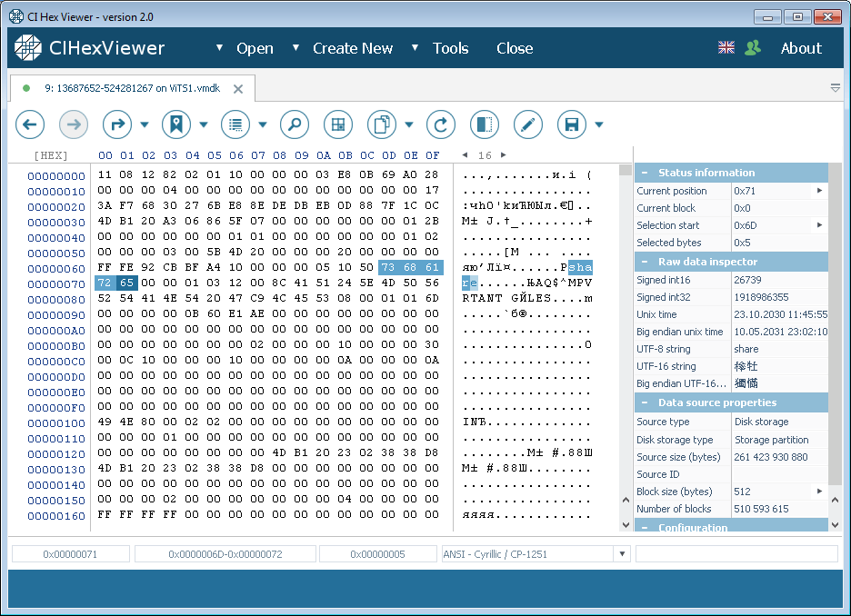
Task: Select the search magnifier icon
Action: pyautogui.click(x=294, y=124)
